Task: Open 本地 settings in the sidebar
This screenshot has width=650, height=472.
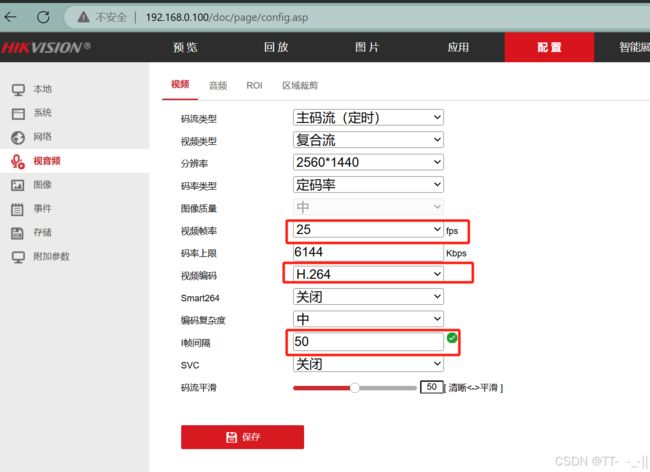Action: (43, 89)
